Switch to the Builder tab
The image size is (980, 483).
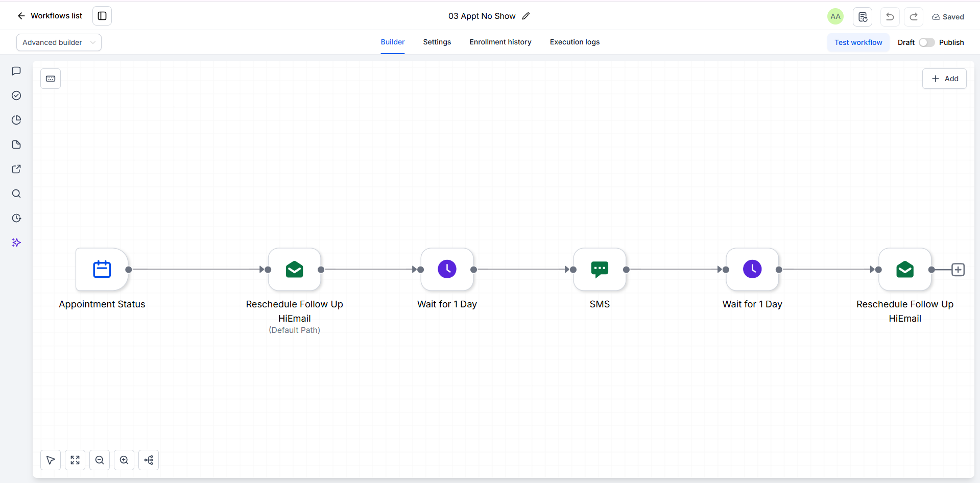[393, 42]
